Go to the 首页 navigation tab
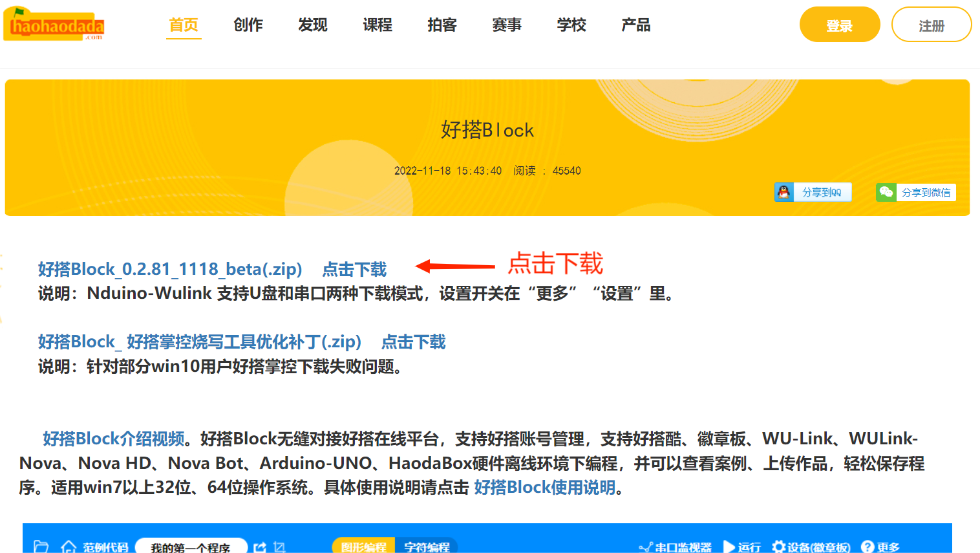980x553 pixels. (184, 25)
